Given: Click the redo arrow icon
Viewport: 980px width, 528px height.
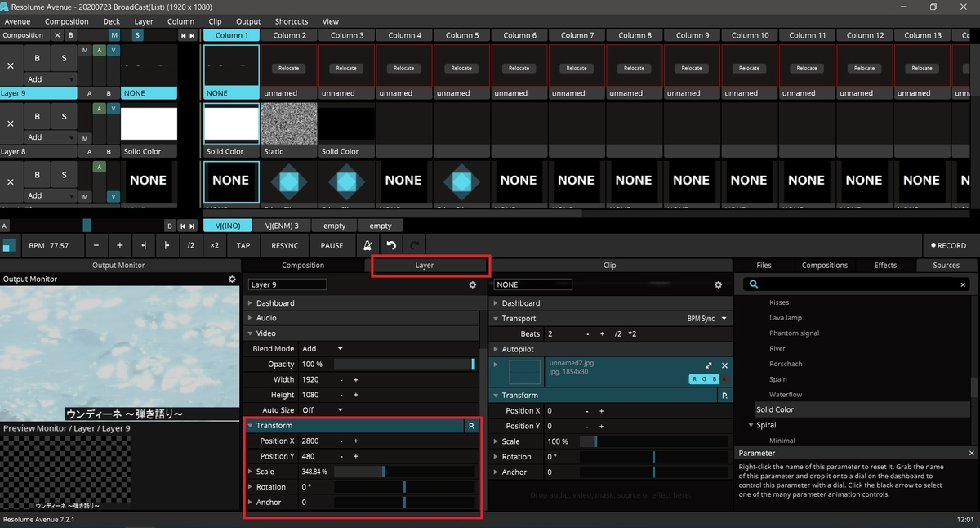Looking at the screenshot, I should point(414,245).
